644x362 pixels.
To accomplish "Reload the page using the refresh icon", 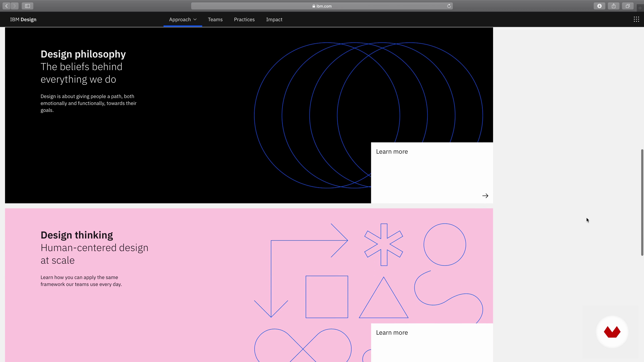I will [x=449, y=6].
